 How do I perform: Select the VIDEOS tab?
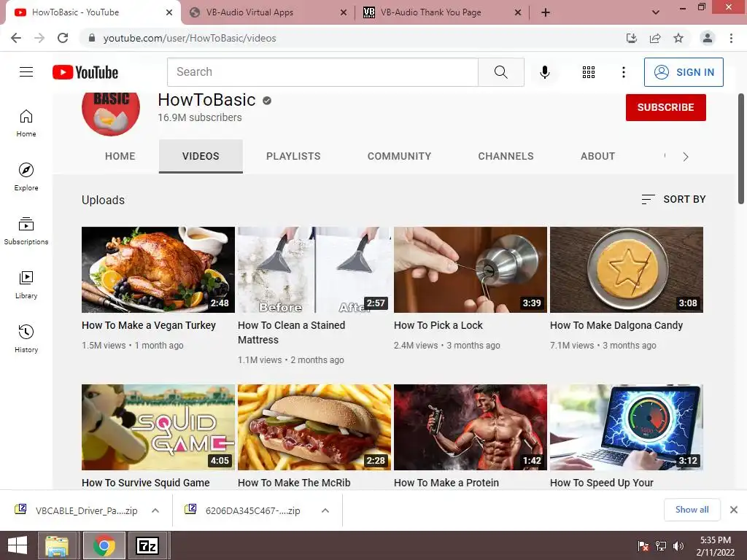[201, 156]
